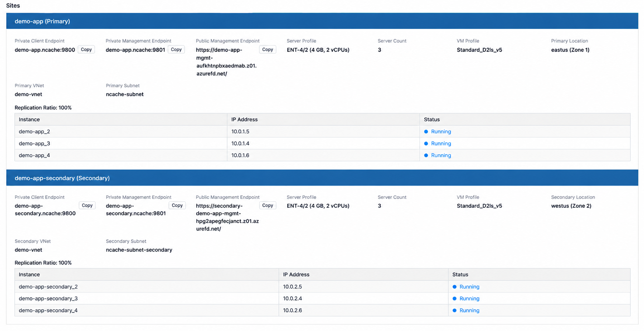This screenshot has height=331, width=644.
Task: Click the demo-app_3 instance name
Action: (34, 143)
